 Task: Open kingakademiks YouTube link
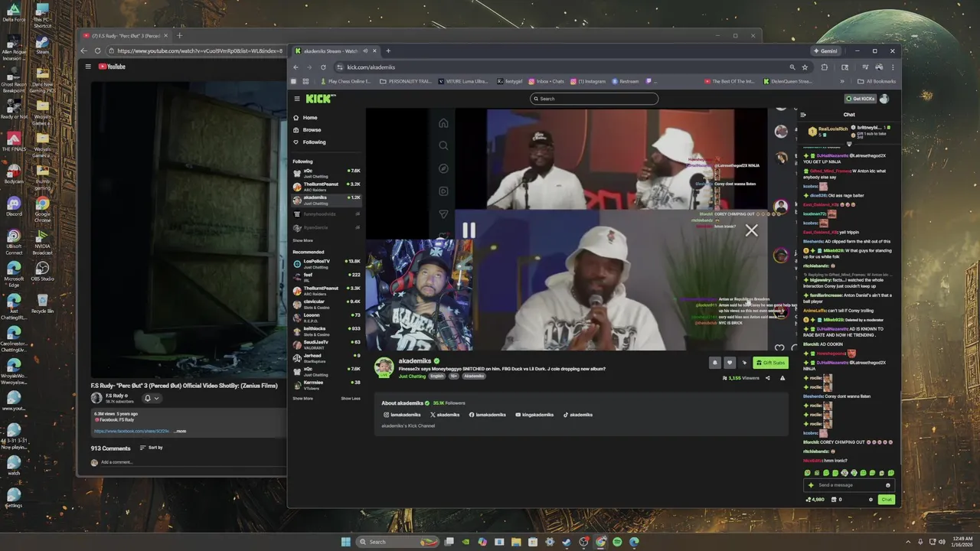point(534,415)
